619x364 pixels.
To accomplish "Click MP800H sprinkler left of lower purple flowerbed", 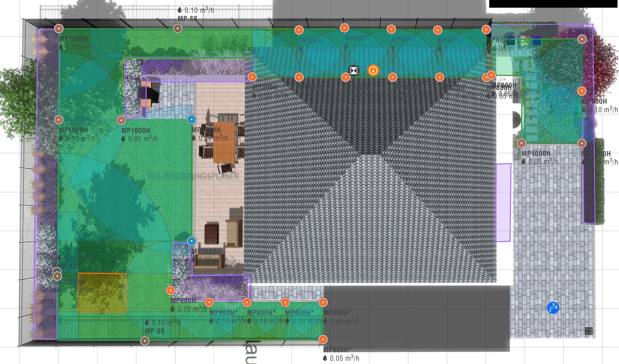I will point(170,290).
